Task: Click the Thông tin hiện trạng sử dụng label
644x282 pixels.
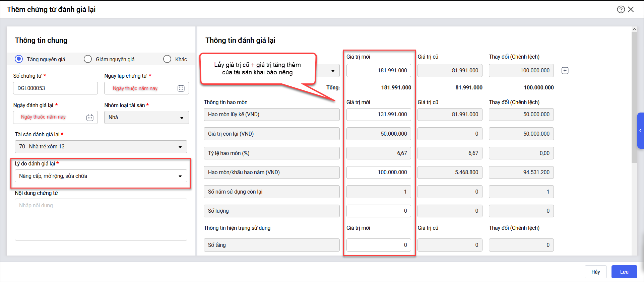Action: pyautogui.click(x=237, y=228)
